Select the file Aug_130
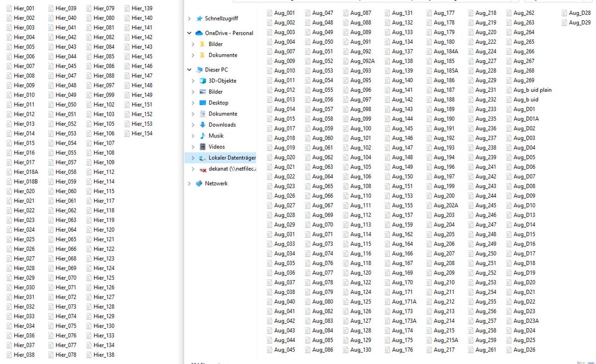Image resolution: width=596 pixels, height=364 pixels. [x=361, y=350]
